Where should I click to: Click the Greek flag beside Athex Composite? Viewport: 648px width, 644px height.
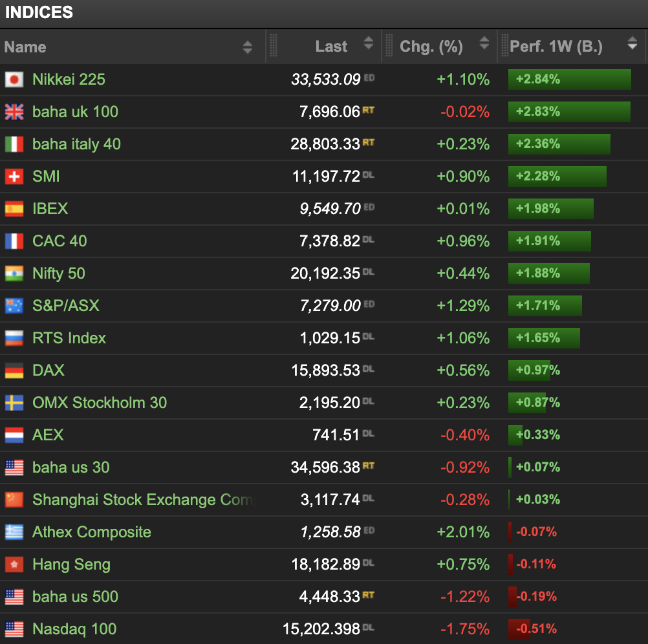point(14,532)
